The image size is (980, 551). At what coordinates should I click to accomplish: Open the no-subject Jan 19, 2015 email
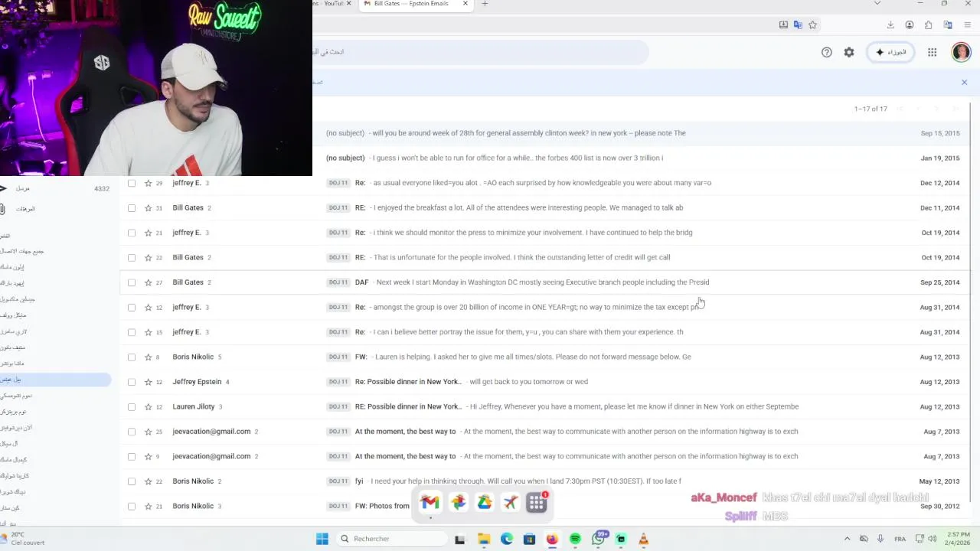click(642, 158)
